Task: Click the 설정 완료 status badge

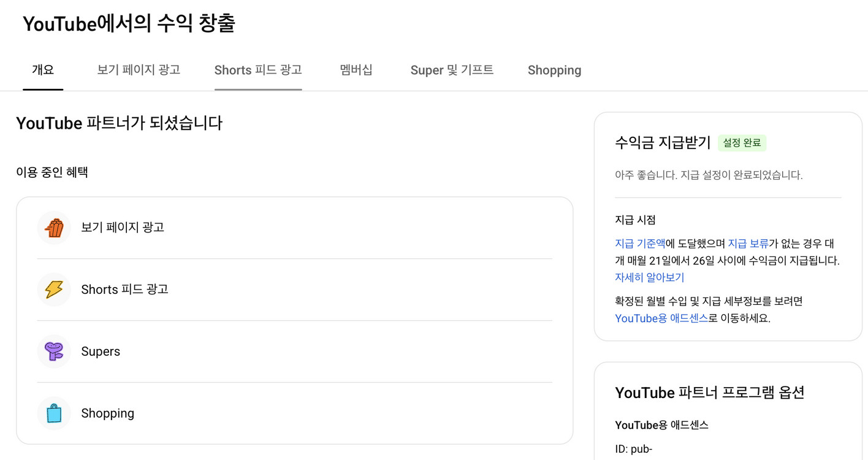Action: (742, 143)
